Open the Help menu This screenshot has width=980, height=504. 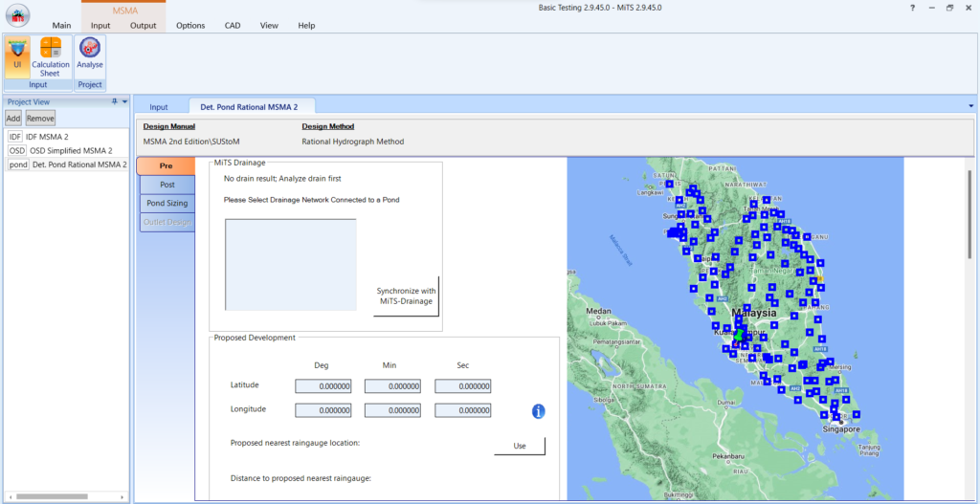point(306,26)
